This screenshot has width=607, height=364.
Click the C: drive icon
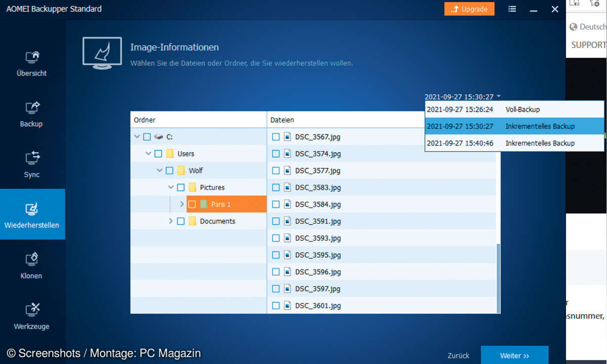click(x=159, y=136)
